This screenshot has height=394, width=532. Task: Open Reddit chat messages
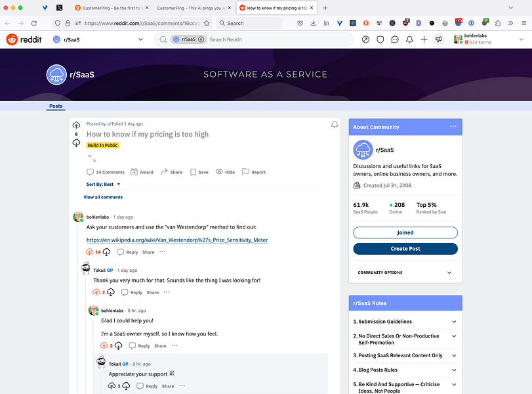[x=394, y=39]
